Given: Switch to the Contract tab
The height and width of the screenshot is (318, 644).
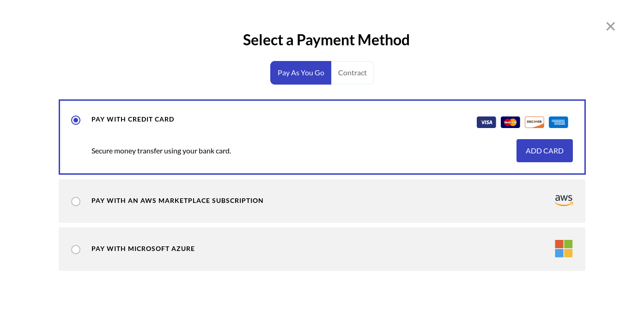Looking at the screenshot, I should tap(352, 73).
